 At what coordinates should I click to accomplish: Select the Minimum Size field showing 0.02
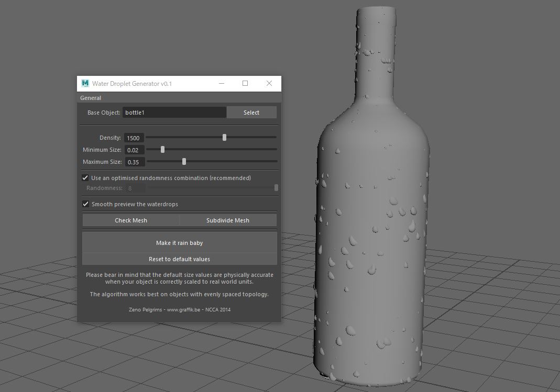134,149
